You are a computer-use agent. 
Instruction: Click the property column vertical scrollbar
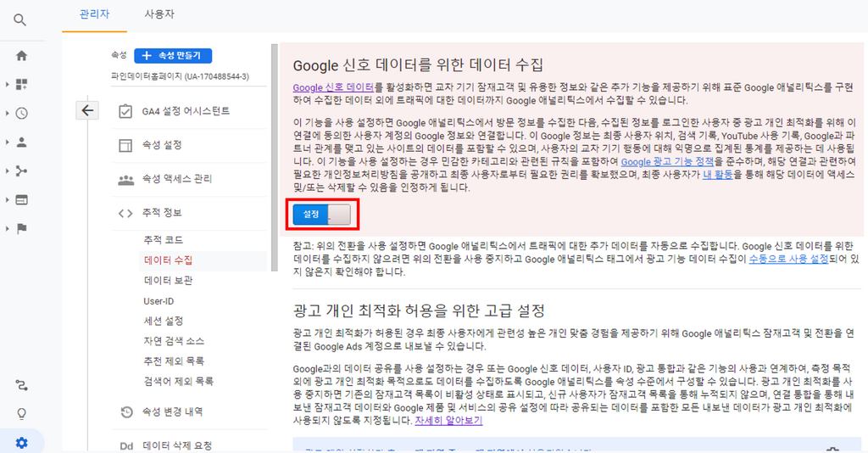pyautogui.click(x=274, y=158)
